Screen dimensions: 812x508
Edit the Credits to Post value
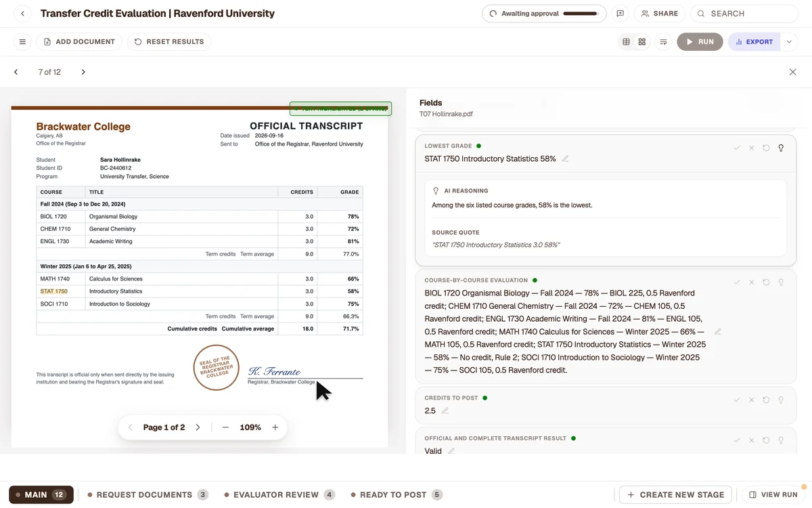[445, 410]
